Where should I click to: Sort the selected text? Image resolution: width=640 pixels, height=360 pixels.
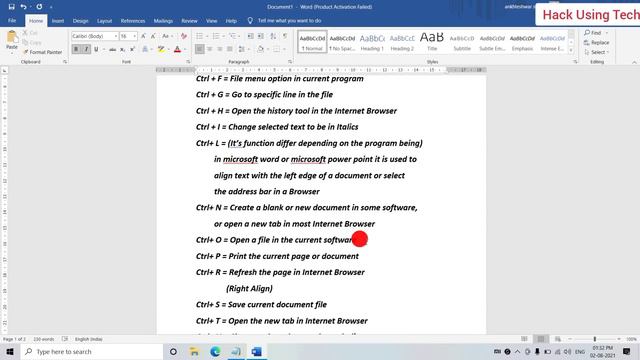[273, 36]
